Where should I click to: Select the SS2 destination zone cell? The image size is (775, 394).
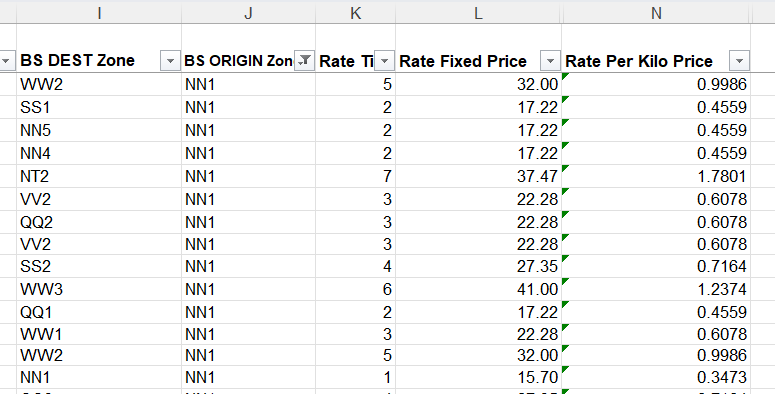click(99, 266)
